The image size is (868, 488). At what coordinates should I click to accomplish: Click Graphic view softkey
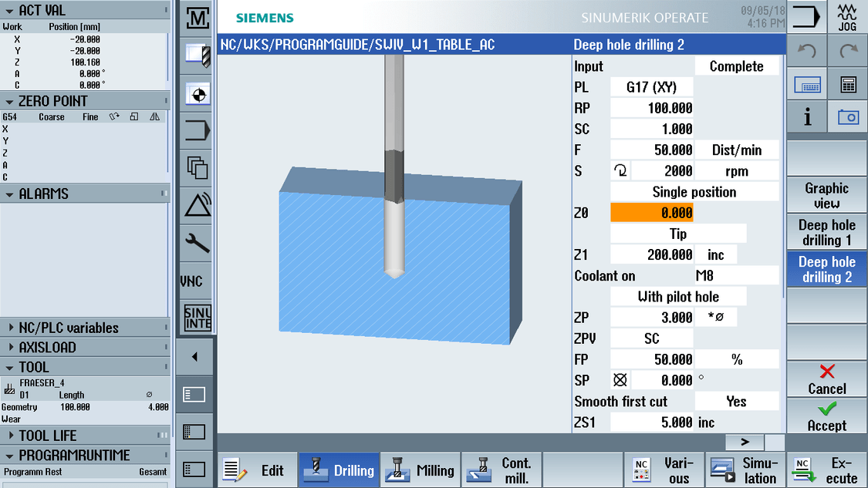coord(827,195)
